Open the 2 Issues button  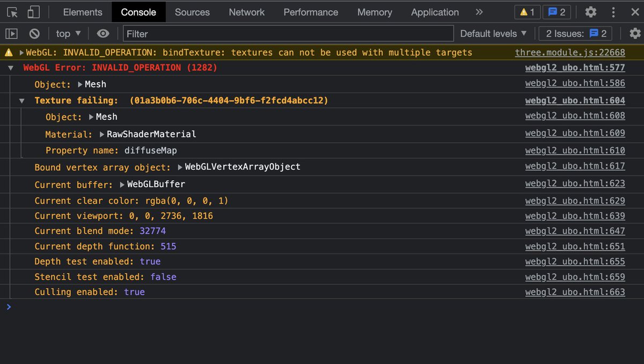576,33
